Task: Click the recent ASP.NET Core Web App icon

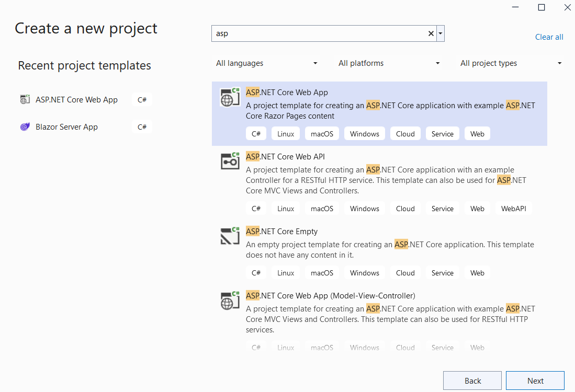Action: pyautogui.click(x=25, y=99)
